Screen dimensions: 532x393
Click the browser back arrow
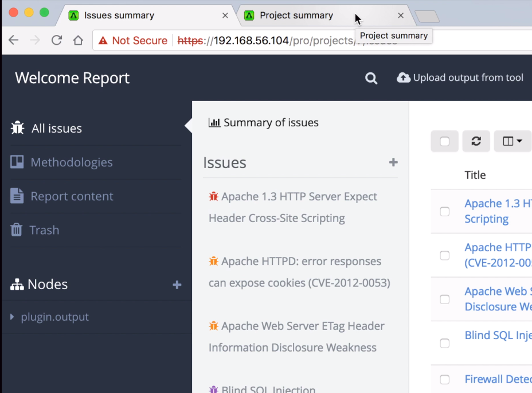click(13, 40)
